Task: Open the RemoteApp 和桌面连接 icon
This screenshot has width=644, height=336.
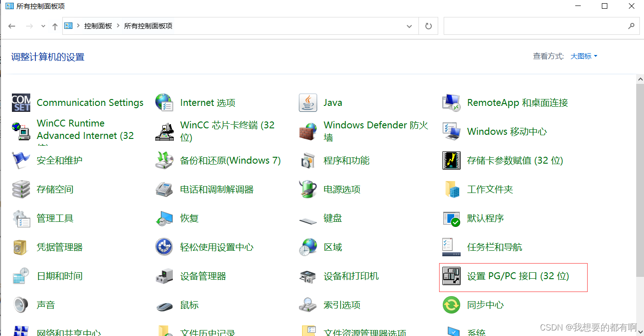Action: click(451, 103)
